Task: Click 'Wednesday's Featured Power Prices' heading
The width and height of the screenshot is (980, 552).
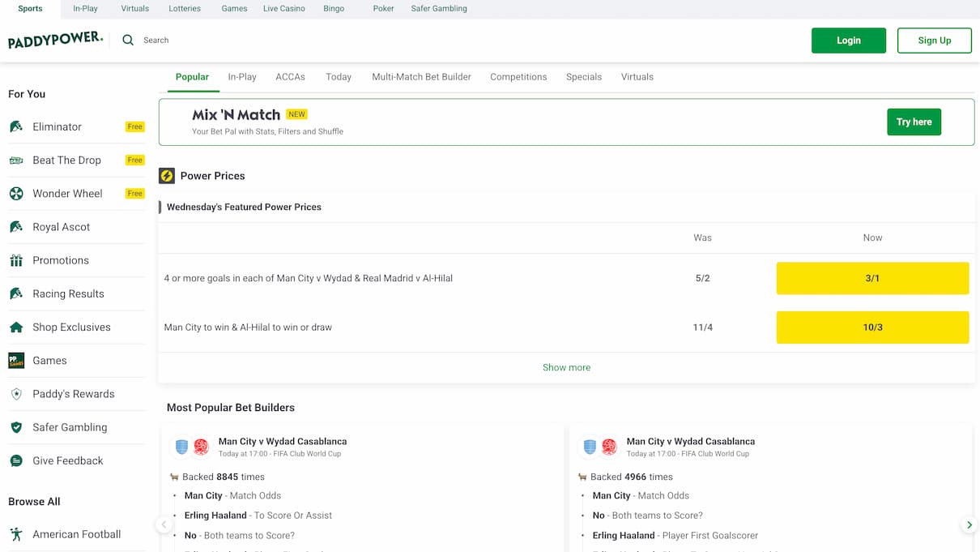Action: [244, 207]
